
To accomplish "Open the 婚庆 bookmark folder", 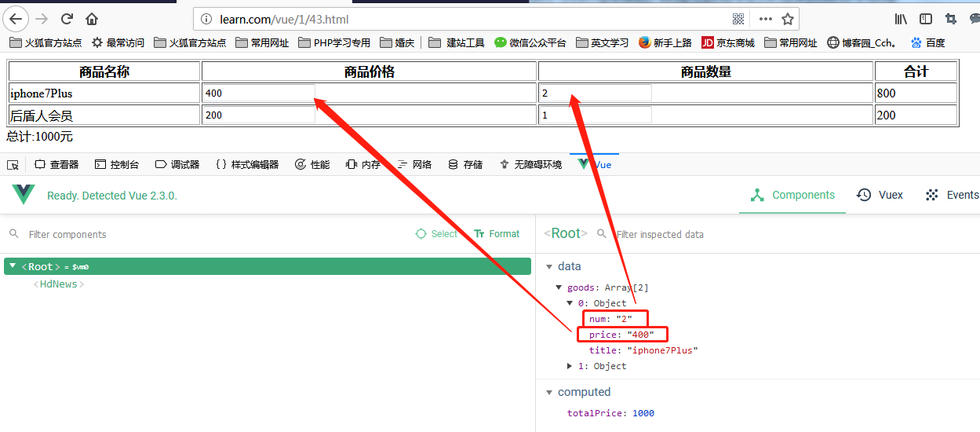I will pos(397,42).
